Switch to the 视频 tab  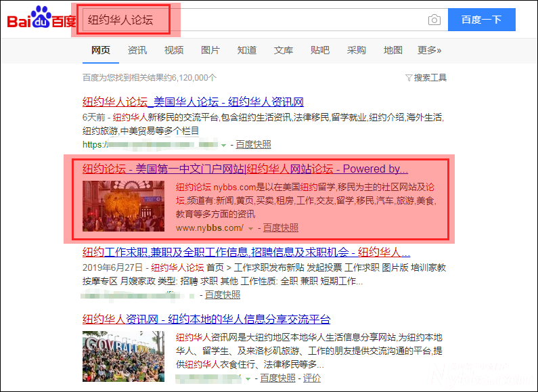(x=174, y=51)
